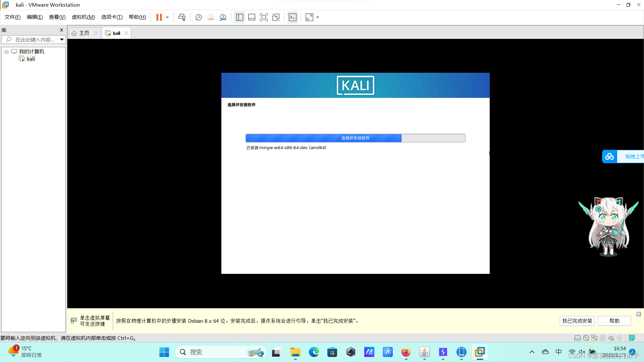Close the 库 library panel
The height and width of the screenshot is (362, 644).
tap(61, 30)
